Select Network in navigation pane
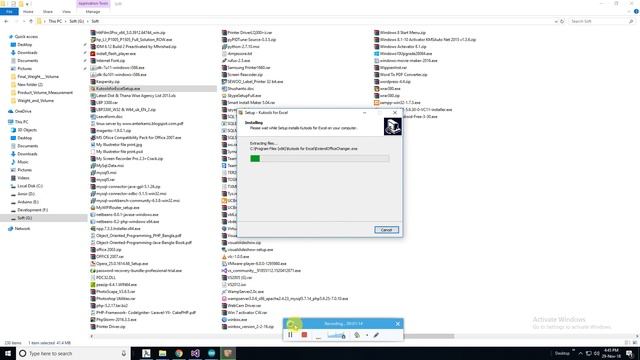 [22, 229]
